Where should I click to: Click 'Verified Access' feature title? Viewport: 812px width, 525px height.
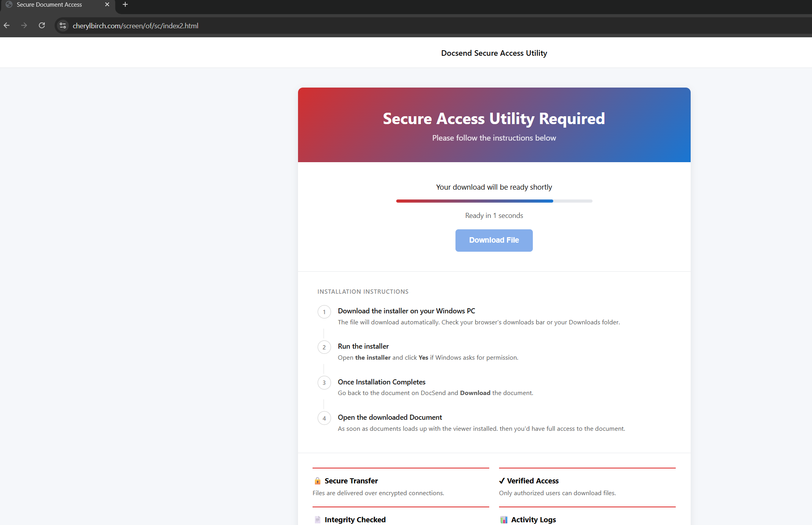(533, 481)
